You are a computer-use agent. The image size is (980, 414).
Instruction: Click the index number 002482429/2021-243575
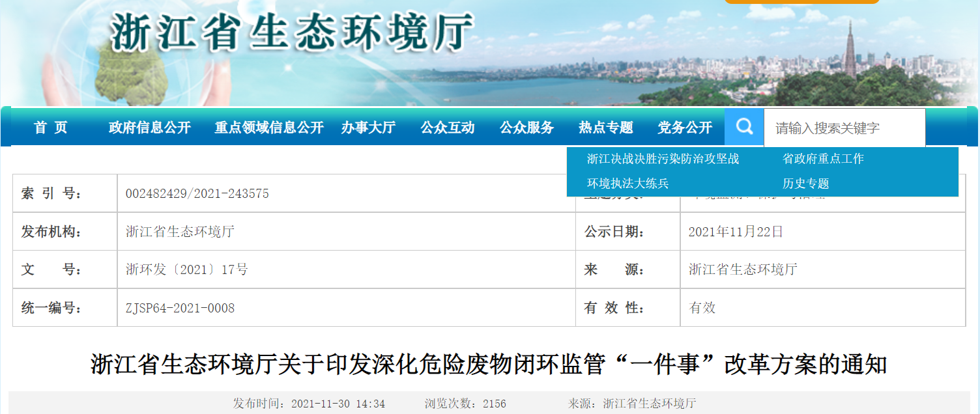pos(197,194)
